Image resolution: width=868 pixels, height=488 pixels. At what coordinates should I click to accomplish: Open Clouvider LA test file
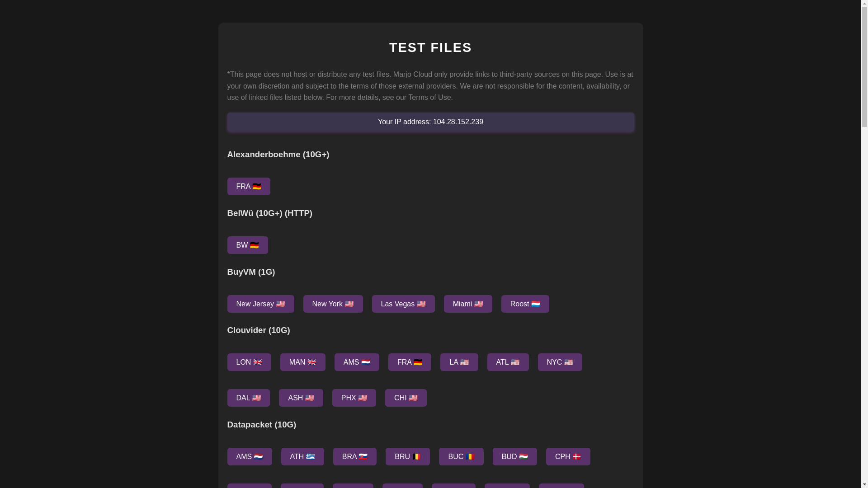point(459,362)
